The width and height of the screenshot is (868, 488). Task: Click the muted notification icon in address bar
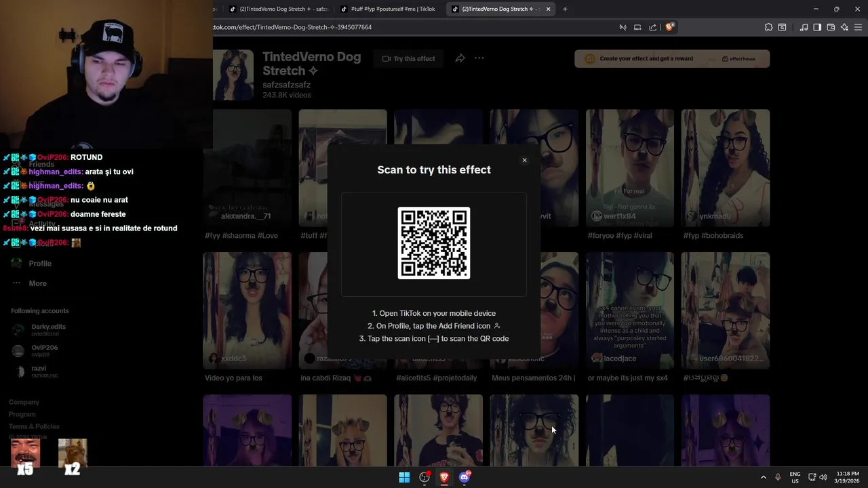coord(623,27)
